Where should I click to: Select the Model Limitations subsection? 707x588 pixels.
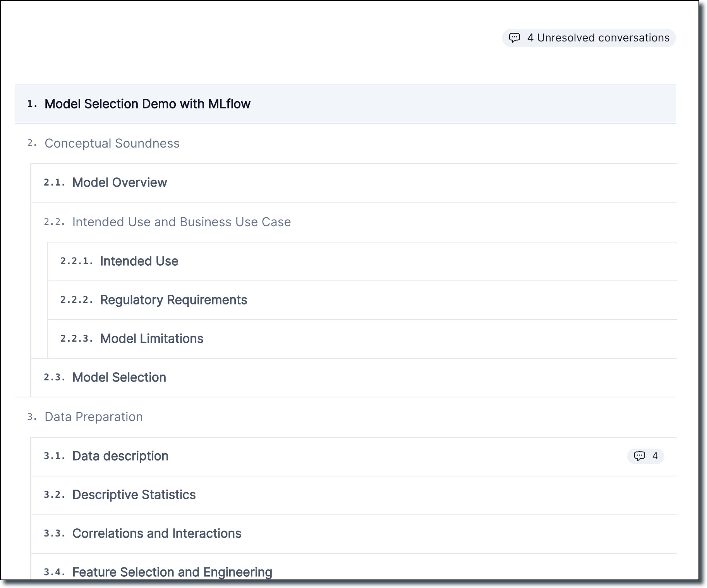[151, 339]
